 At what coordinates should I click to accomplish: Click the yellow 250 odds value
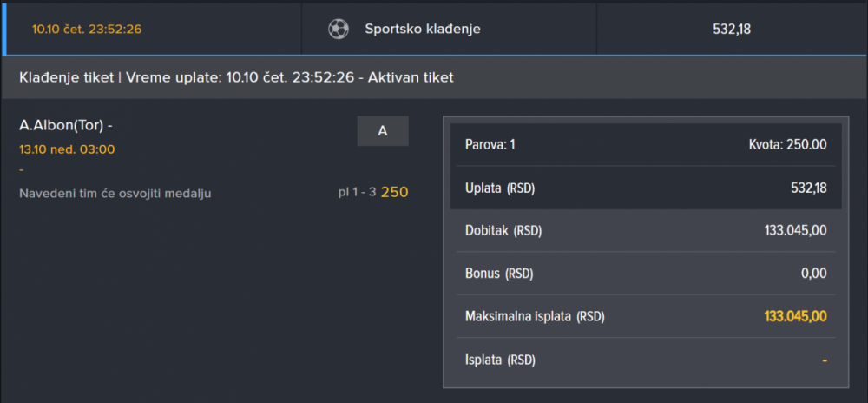click(x=394, y=192)
